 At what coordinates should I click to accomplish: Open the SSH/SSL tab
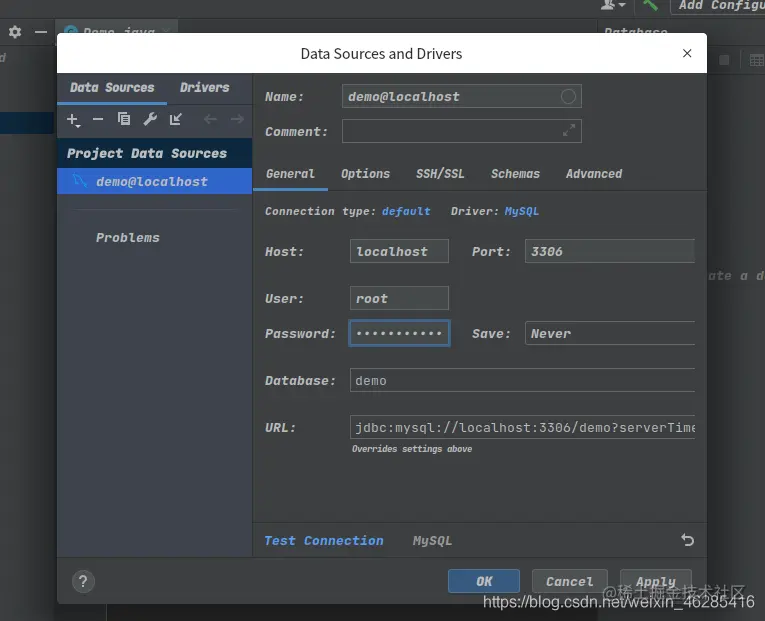440,174
